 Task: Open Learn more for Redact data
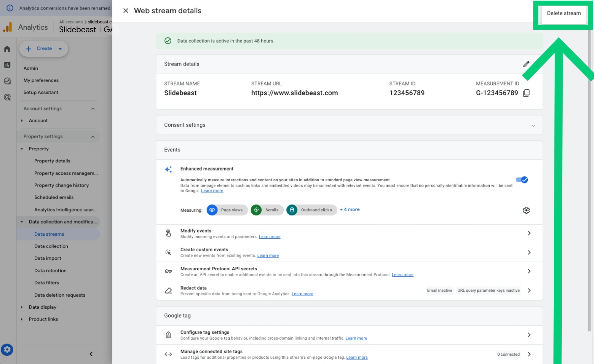302,294
